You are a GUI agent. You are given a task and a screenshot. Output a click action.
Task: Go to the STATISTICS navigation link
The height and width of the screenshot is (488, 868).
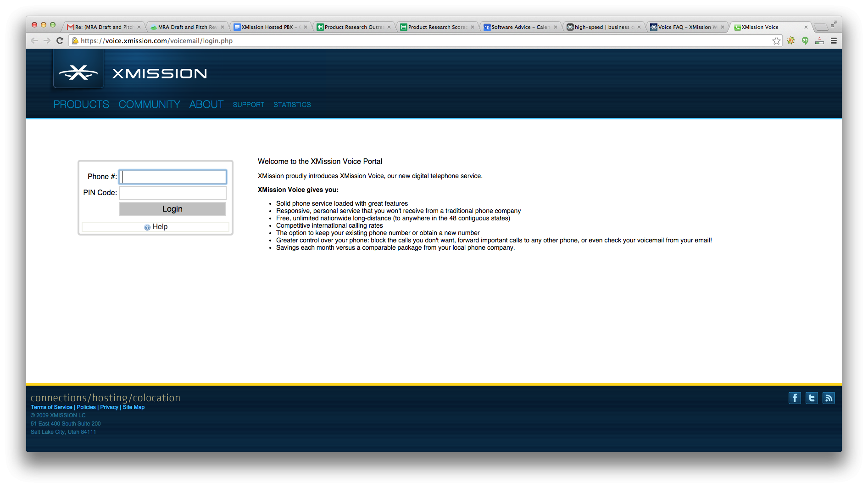pos(292,105)
